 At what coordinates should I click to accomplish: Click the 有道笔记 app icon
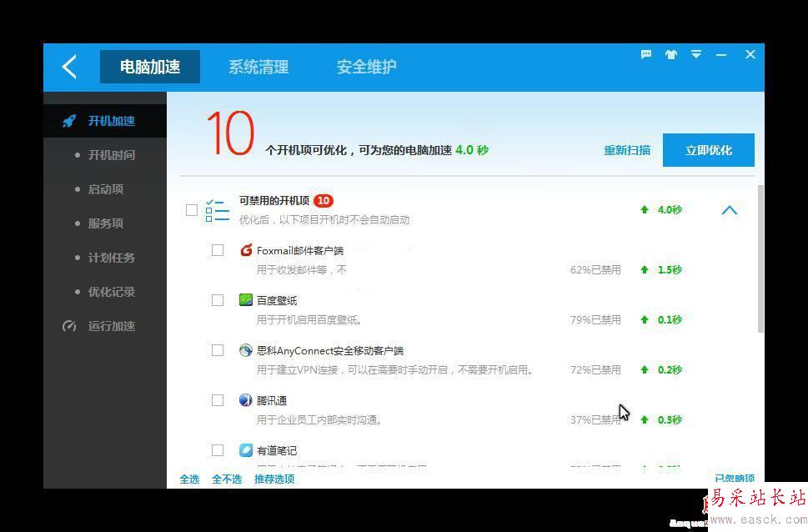point(246,450)
